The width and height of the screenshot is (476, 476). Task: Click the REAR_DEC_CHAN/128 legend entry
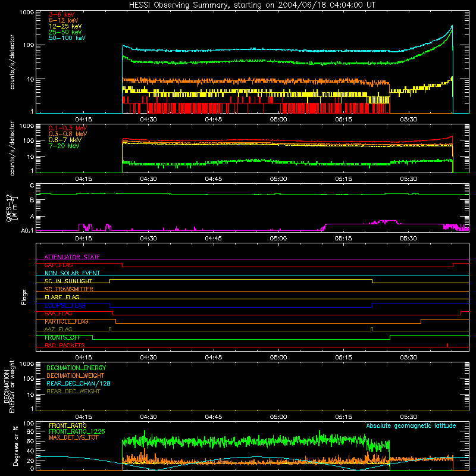pyautogui.click(x=79, y=383)
